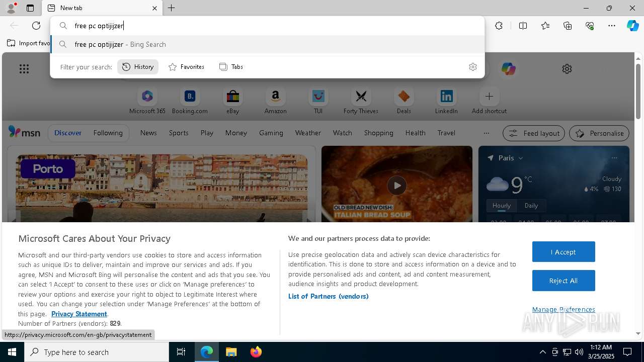Viewport: 644px width, 362px height.
Task: Open eBay shortcut tile
Action: (232, 101)
